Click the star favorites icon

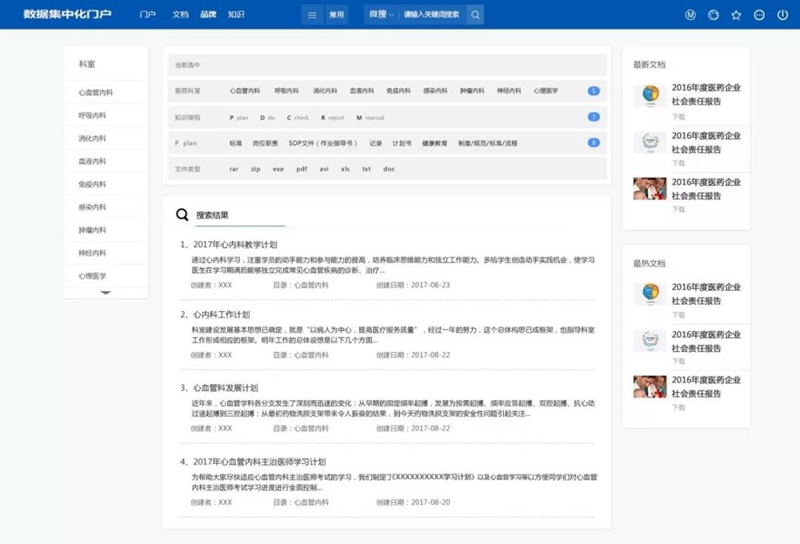[736, 15]
